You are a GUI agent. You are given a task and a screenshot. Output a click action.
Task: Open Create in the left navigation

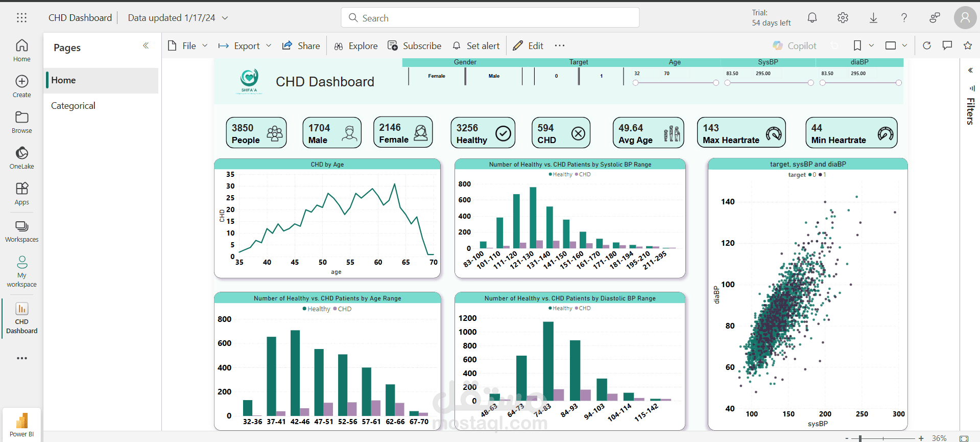pos(21,86)
